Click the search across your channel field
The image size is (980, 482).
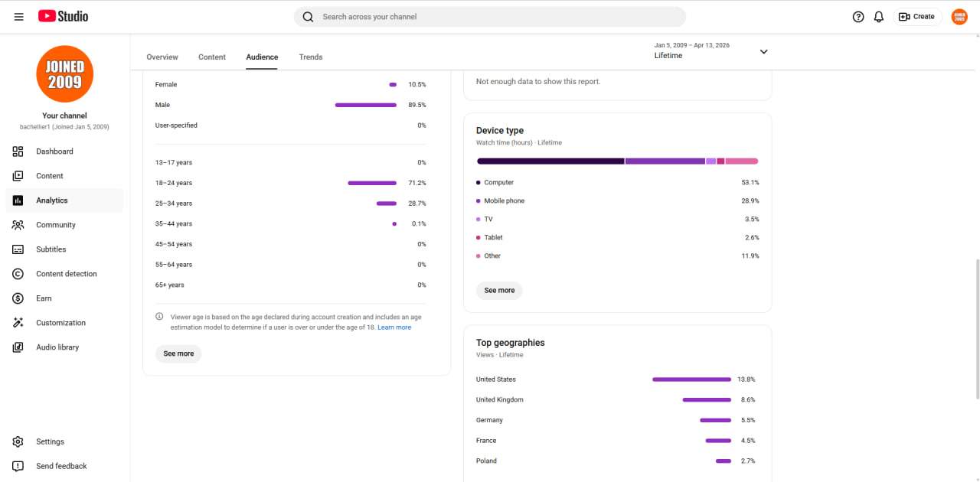490,17
